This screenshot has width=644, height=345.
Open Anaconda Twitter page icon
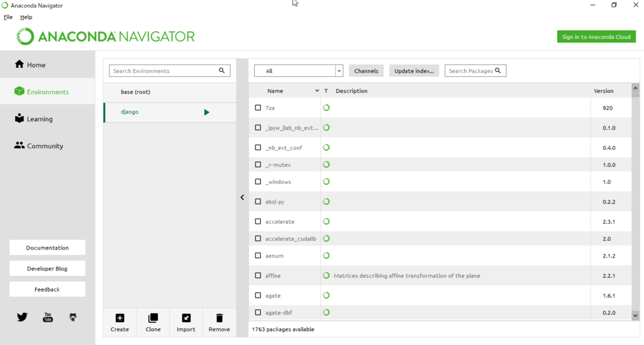[x=22, y=317]
